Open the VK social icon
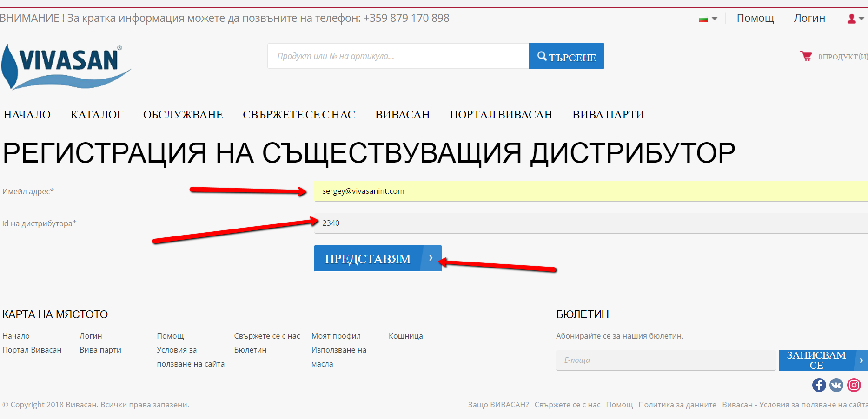The height and width of the screenshot is (419, 868). (x=836, y=385)
